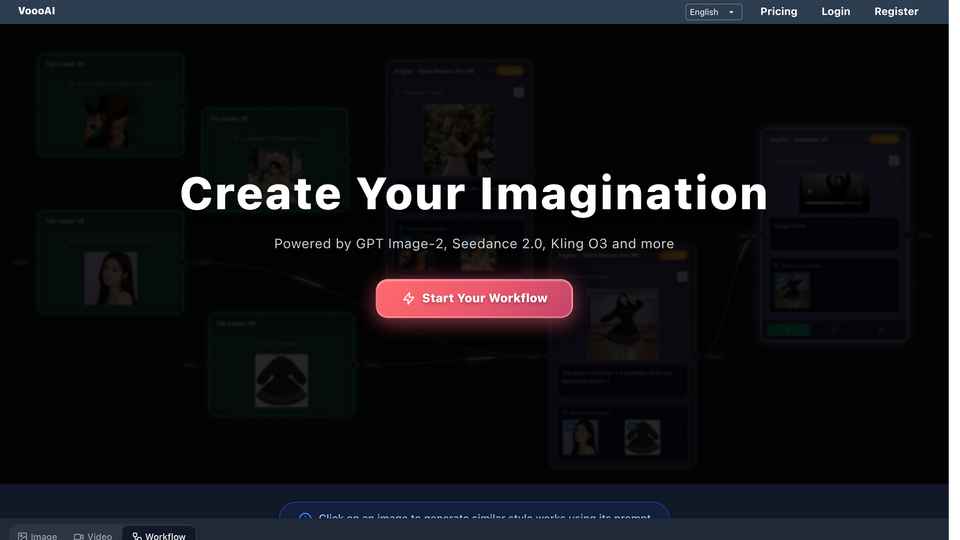Switch to the Image tab
Image resolution: width=960 pixels, height=540 pixels.
coord(37,536)
